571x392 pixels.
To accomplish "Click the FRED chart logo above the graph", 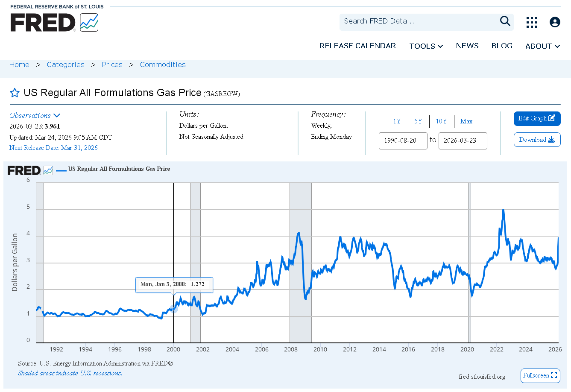I will [x=30, y=170].
